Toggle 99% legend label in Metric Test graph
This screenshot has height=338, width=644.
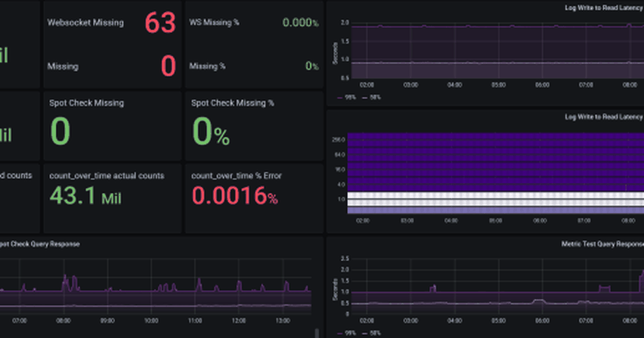350,333
